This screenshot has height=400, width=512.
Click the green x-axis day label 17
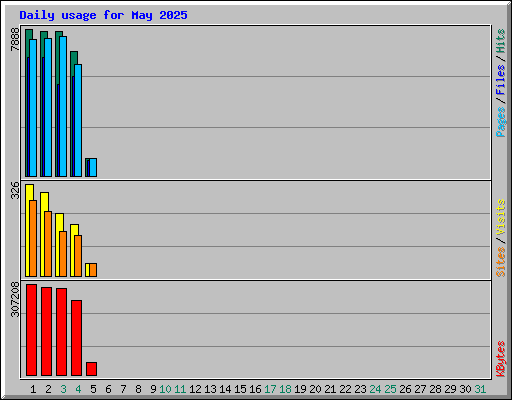coord(270,389)
